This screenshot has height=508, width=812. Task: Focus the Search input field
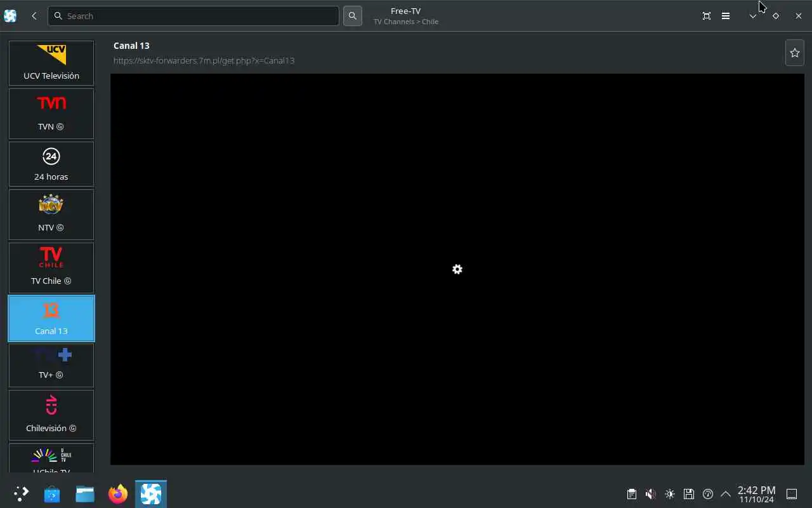193,16
